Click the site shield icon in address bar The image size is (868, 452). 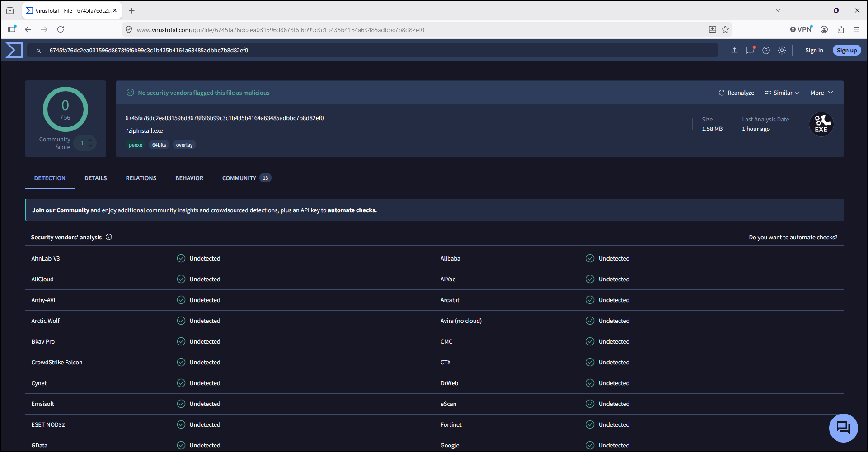tap(129, 29)
